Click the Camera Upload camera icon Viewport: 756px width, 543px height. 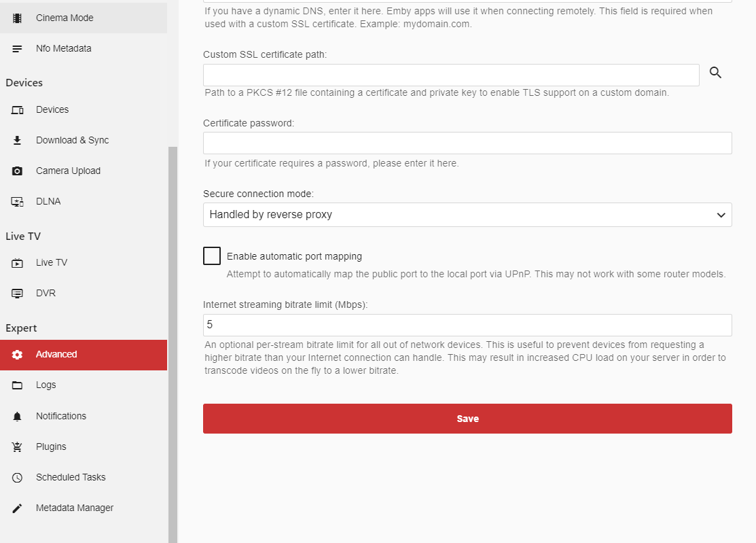pos(18,171)
